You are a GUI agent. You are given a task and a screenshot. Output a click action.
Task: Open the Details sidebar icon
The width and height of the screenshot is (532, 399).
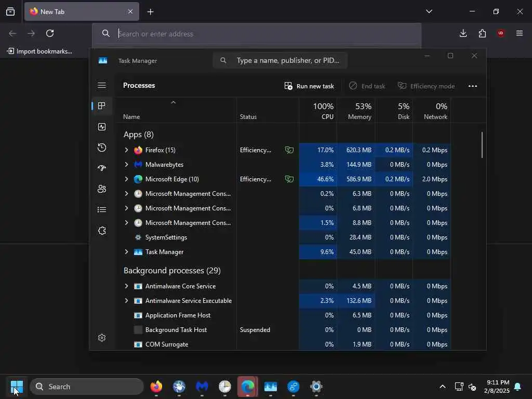[x=102, y=210]
